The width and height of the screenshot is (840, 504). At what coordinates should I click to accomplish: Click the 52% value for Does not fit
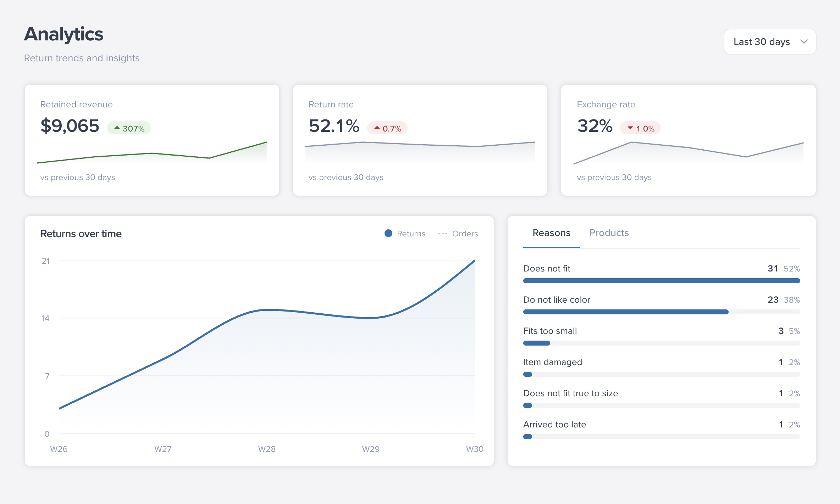pos(792,269)
